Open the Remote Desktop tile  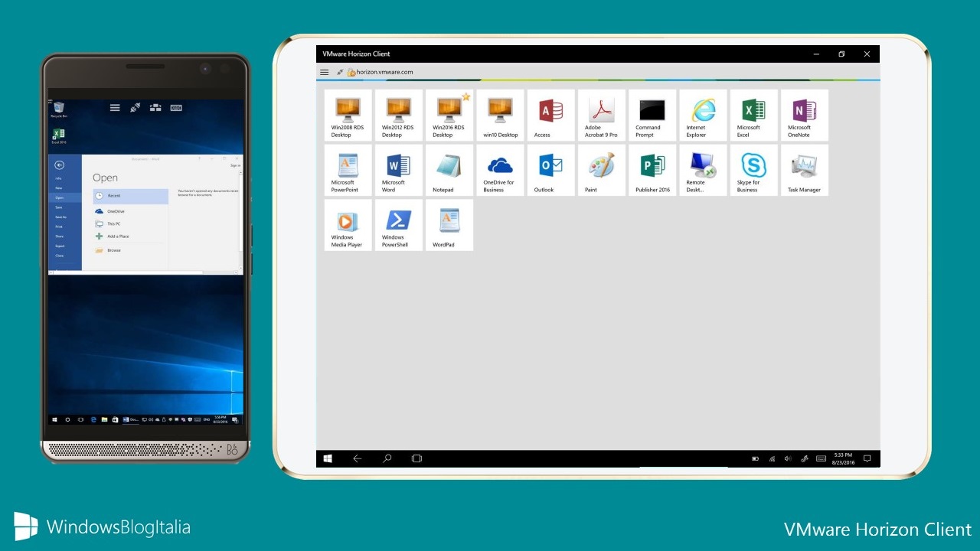coord(703,170)
